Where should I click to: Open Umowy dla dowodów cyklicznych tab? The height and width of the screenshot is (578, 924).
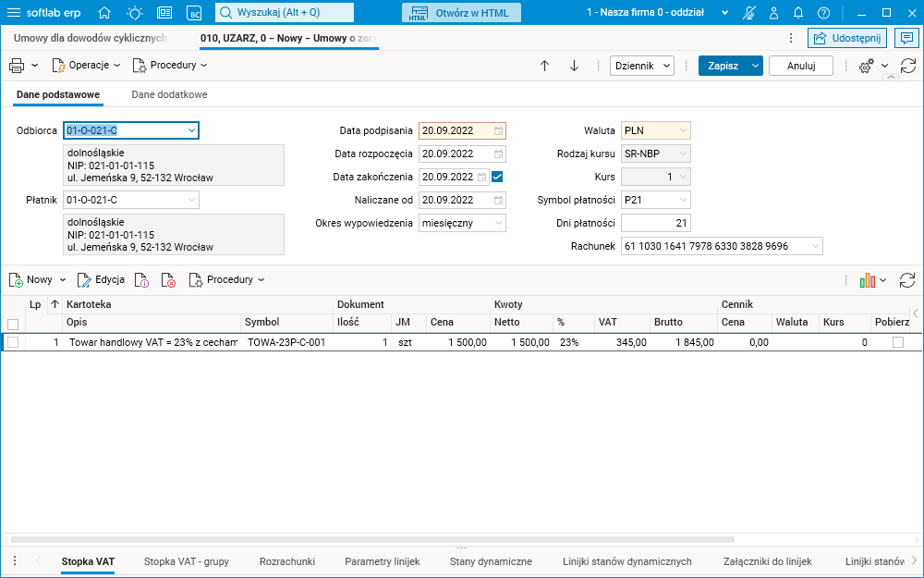[91, 38]
